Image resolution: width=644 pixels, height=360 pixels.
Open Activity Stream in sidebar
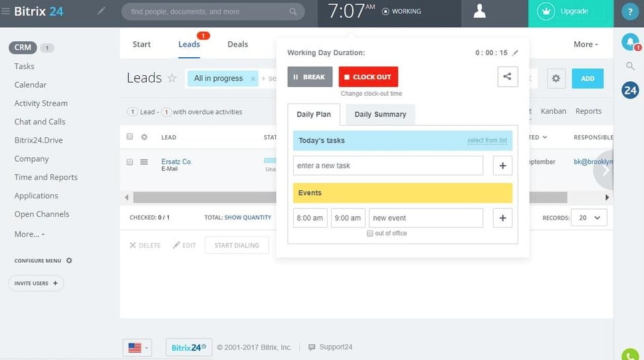41,103
